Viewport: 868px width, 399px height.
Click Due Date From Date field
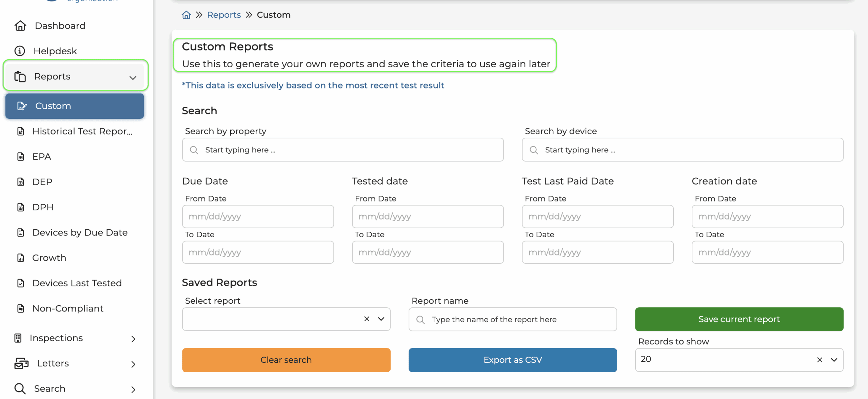tap(258, 216)
